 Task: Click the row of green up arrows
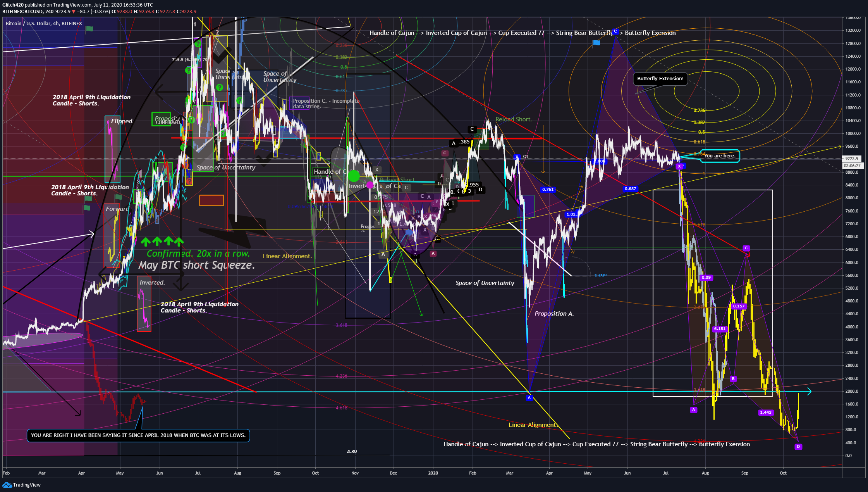tap(162, 242)
